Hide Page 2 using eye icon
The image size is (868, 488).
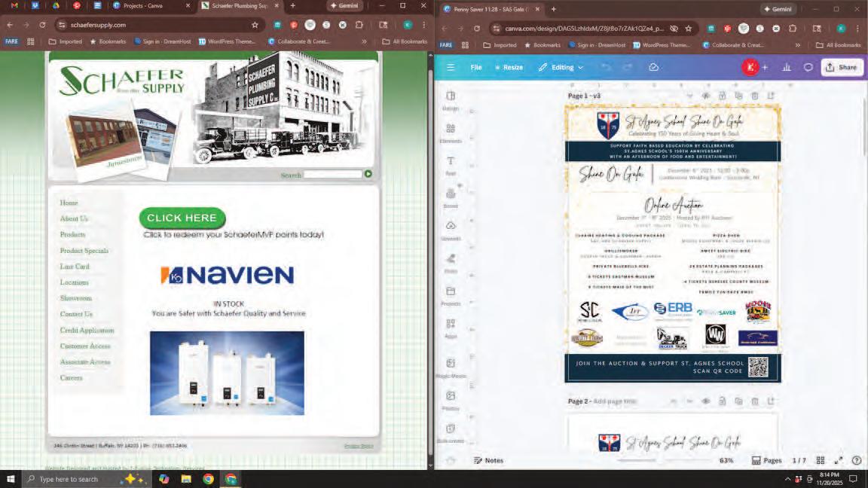pos(706,401)
